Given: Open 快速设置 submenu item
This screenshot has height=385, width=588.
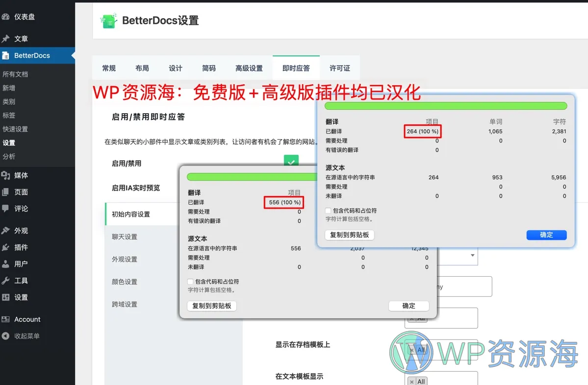Looking at the screenshot, I should [15, 129].
